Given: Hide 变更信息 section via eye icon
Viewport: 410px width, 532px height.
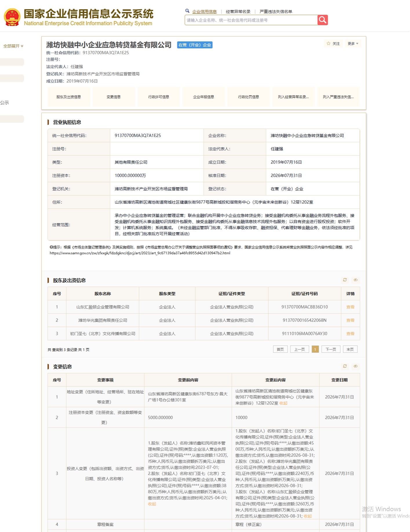Looking at the screenshot, I should 356,366.
